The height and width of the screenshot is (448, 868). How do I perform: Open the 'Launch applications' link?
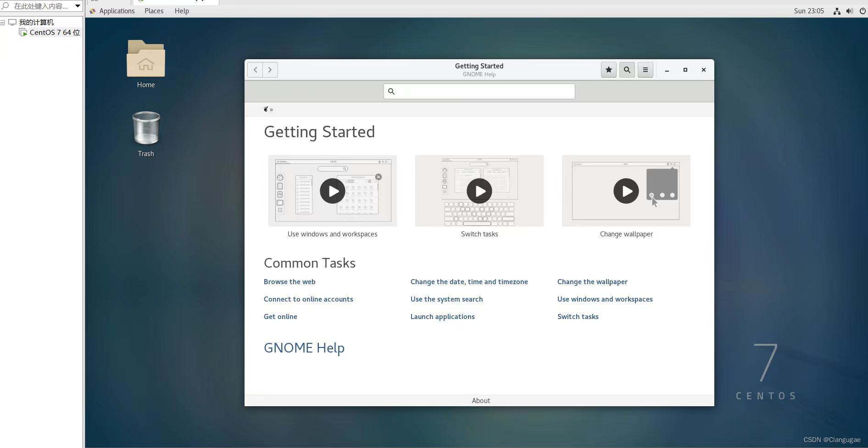pos(442,317)
